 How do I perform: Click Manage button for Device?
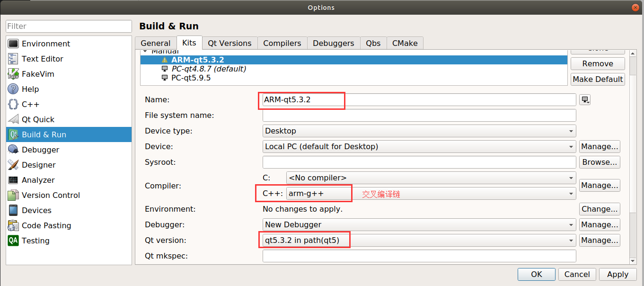(x=600, y=146)
